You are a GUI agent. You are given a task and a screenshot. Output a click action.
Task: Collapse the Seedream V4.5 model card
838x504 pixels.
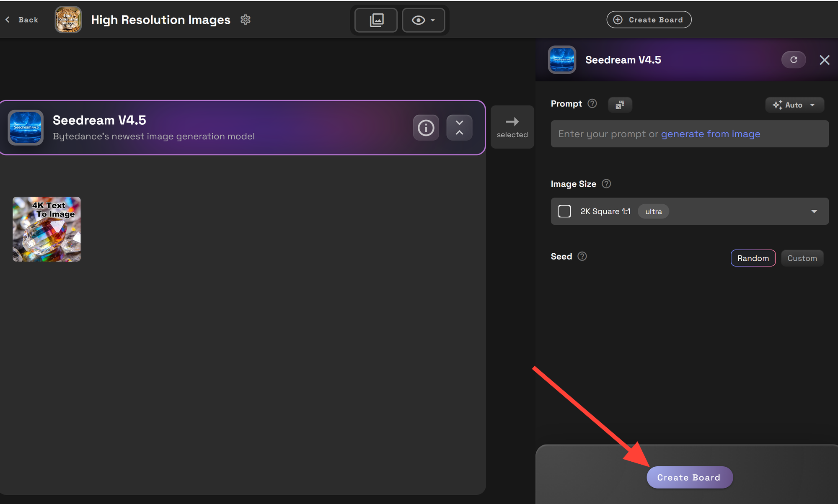(459, 128)
